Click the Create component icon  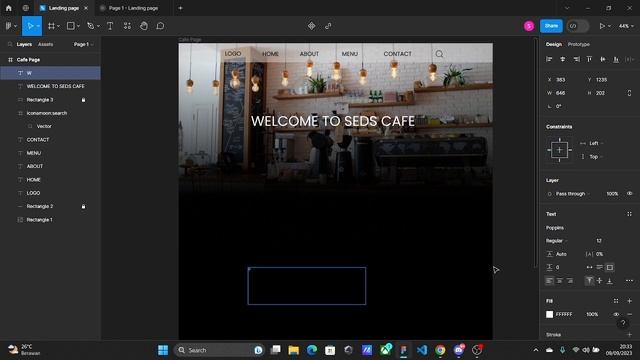point(311,26)
